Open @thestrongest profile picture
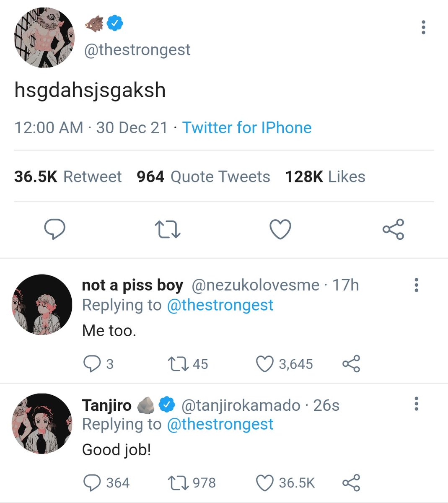Viewport: 448px width, 503px height. (44, 37)
